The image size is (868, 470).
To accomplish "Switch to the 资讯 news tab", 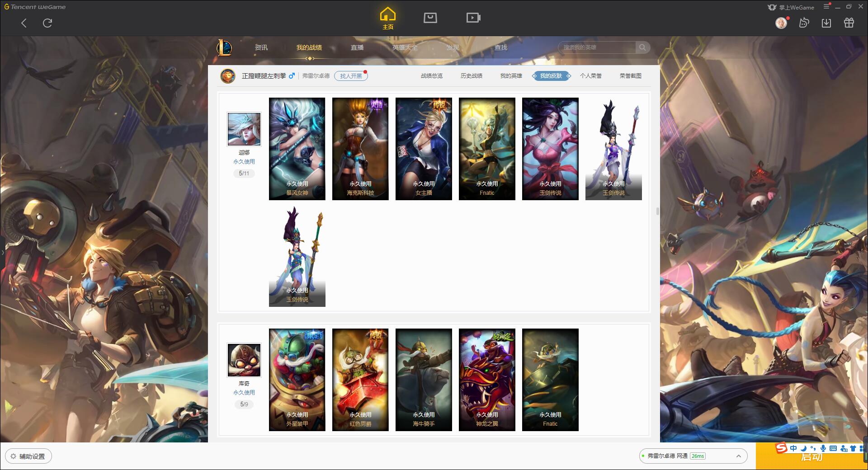I will [x=261, y=47].
